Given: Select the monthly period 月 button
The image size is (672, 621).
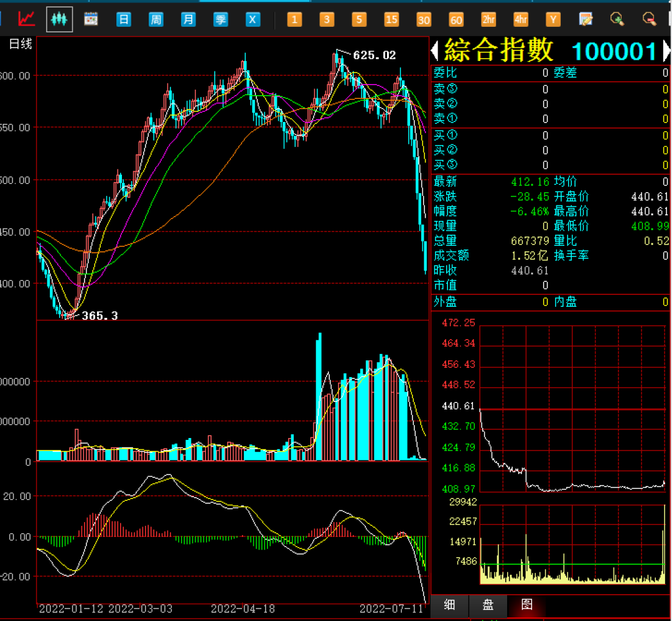Looking at the screenshot, I should point(188,19).
